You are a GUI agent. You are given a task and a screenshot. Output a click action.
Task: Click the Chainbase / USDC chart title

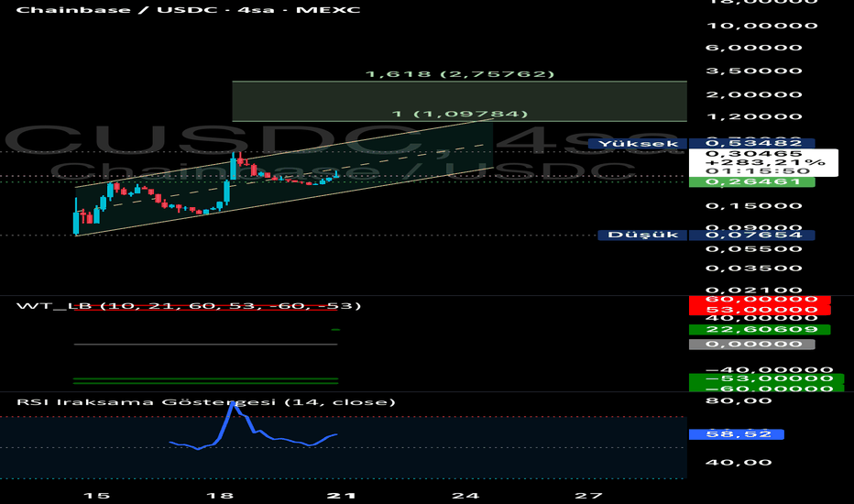188,10
